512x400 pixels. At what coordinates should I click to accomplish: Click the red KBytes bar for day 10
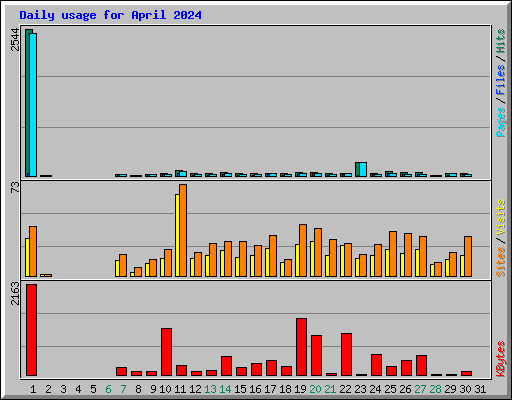tap(166, 352)
